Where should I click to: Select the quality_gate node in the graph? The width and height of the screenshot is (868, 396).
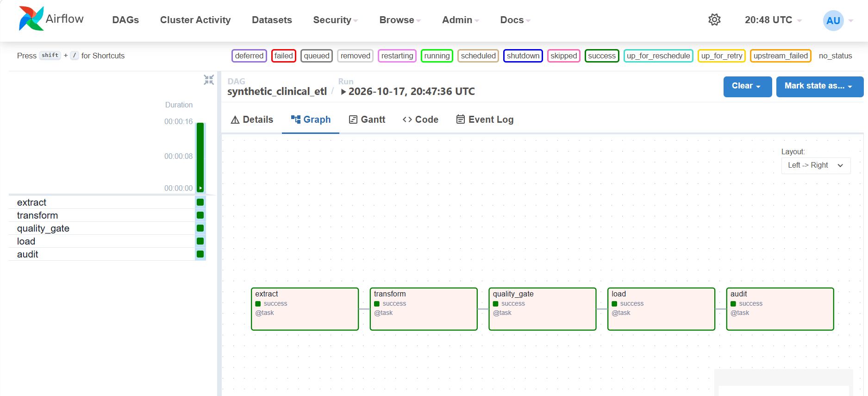(x=543, y=309)
